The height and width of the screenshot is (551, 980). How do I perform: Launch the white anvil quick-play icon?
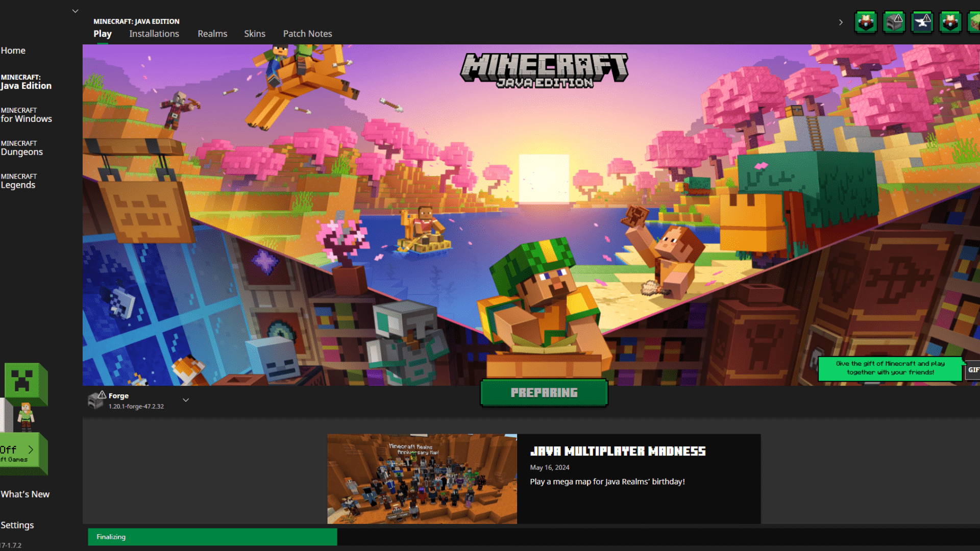(x=922, y=22)
